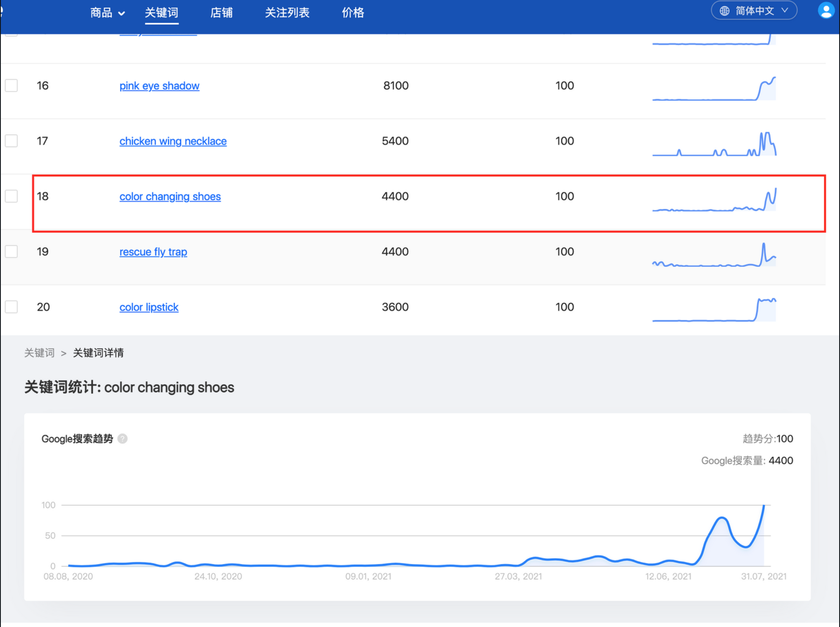Click 关键词 breadcrumb link

(39, 353)
